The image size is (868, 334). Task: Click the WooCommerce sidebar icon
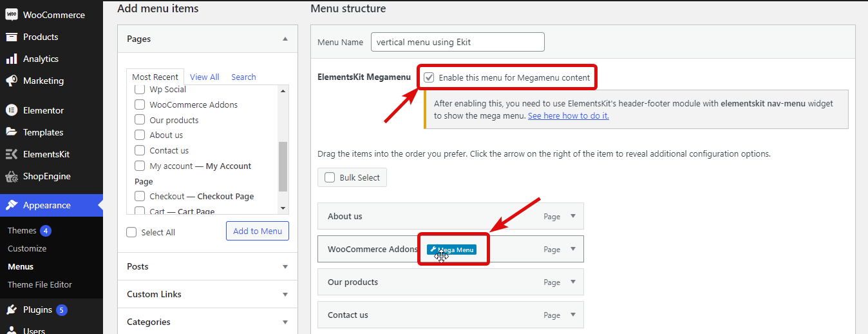pos(11,15)
